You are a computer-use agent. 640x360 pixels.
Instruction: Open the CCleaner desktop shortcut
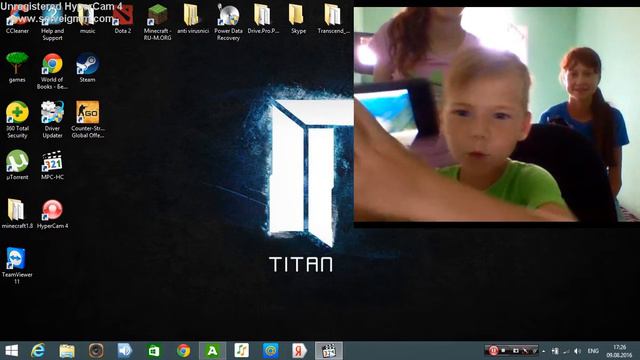point(17,20)
